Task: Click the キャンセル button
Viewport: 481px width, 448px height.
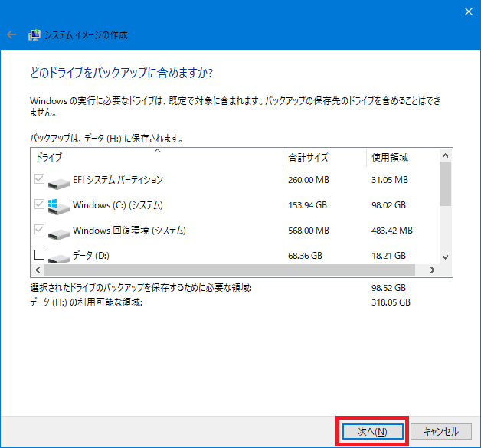Action: tap(441, 431)
